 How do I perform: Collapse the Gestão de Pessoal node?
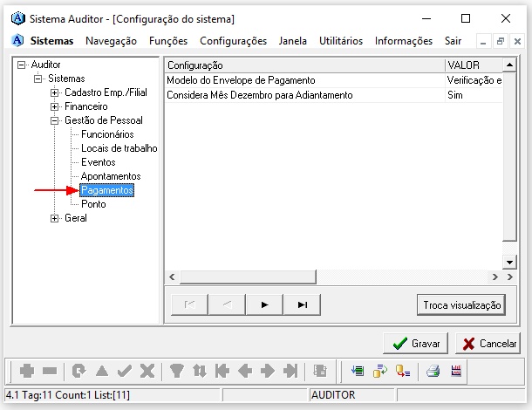click(55, 120)
